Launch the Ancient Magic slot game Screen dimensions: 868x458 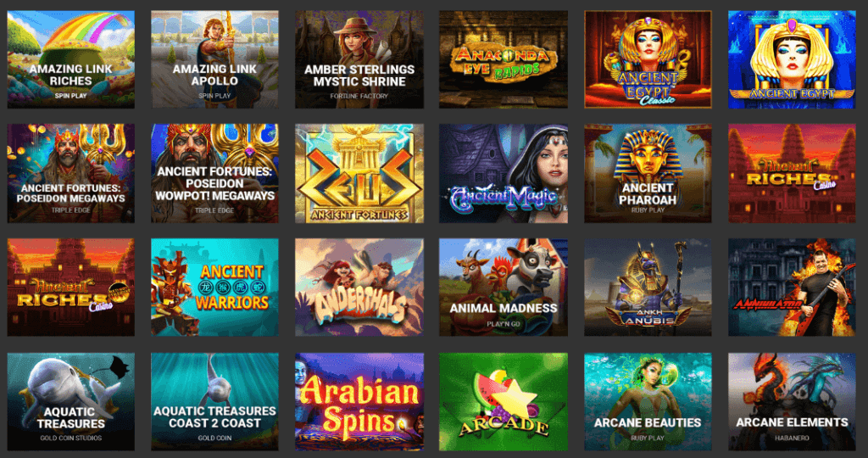(x=504, y=173)
